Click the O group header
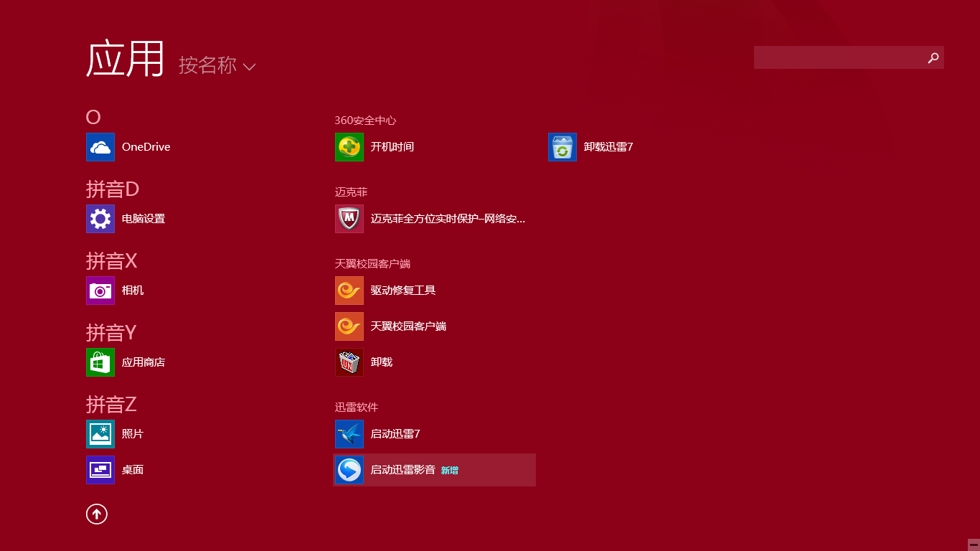 93,118
